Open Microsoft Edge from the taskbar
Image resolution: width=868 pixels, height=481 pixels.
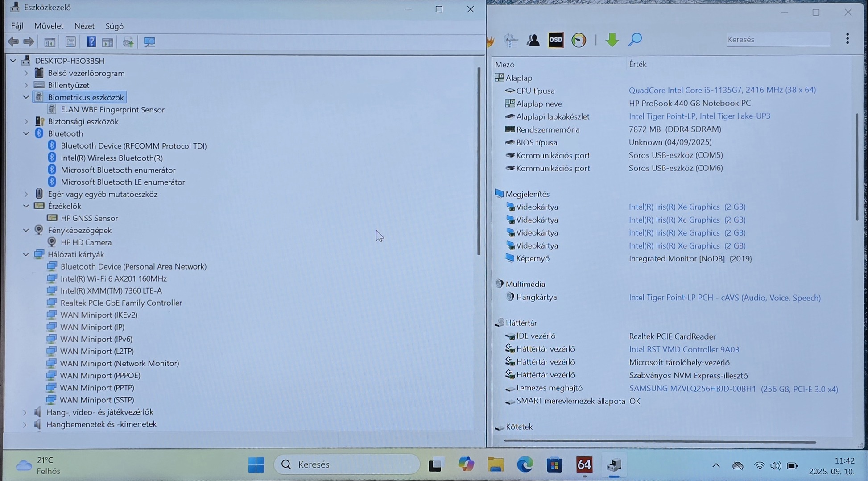525,465
